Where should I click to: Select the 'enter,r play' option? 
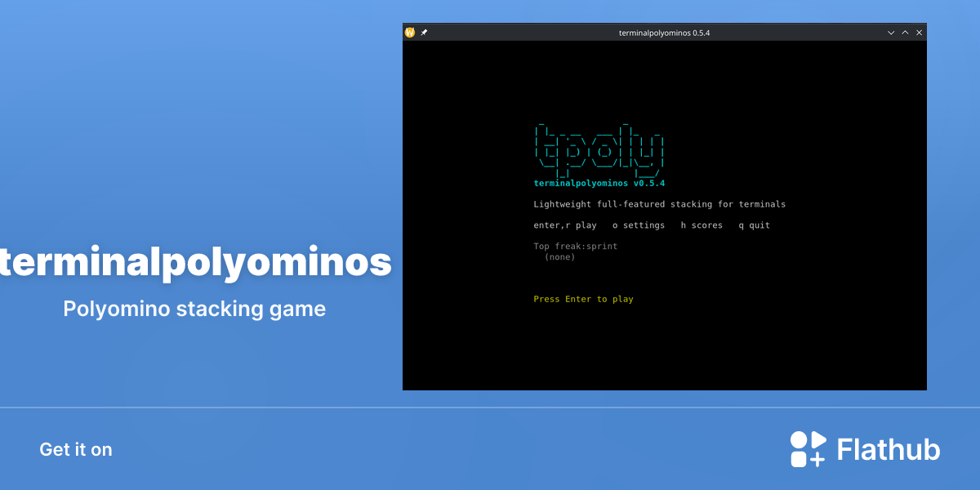point(565,225)
